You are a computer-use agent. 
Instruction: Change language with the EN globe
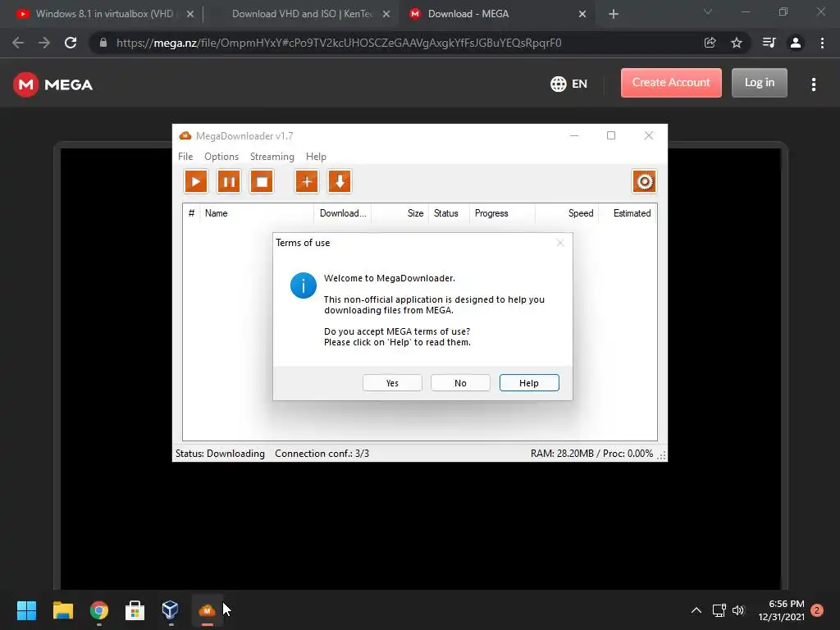pyautogui.click(x=569, y=84)
